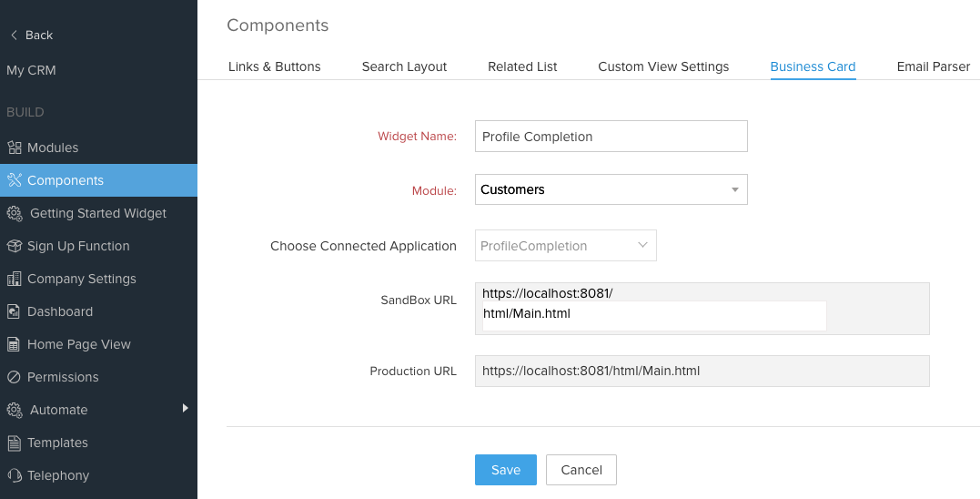Click the Home Page View icon
Image resolution: width=980 pixels, height=499 pixels.
pyautogui.click(x=14, y=344)
